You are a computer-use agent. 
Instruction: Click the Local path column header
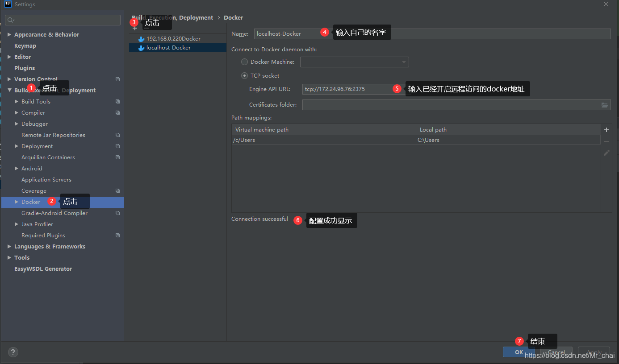(x=508, y=130)
